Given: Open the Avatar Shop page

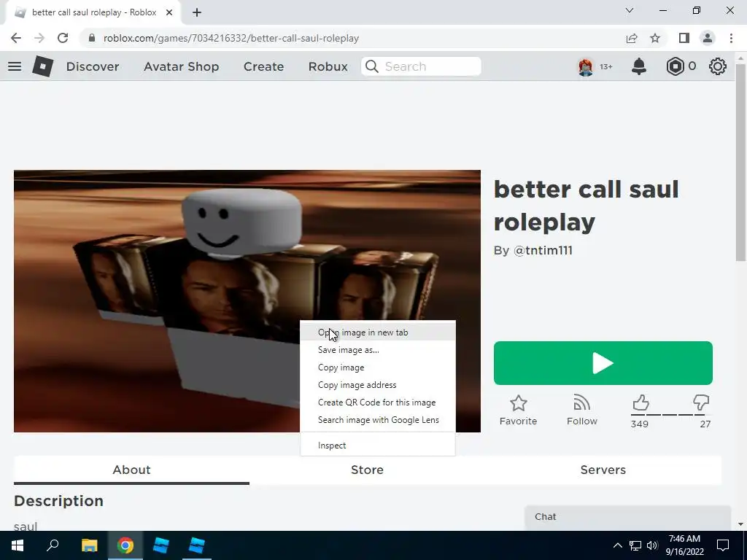Looking at the screenshot, I should pos(182,66).
